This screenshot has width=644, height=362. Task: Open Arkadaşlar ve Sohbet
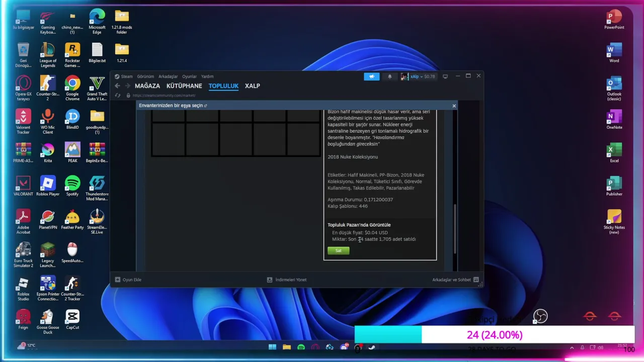[x=455, y=280]
